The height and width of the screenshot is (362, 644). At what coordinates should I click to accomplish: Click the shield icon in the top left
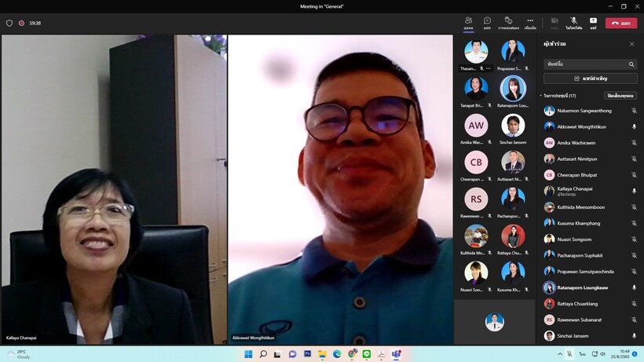(x=9, y=23)
